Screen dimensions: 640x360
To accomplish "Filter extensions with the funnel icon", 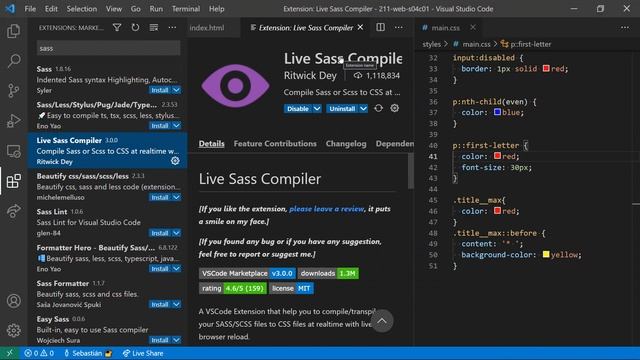I will tap(117, 27).
